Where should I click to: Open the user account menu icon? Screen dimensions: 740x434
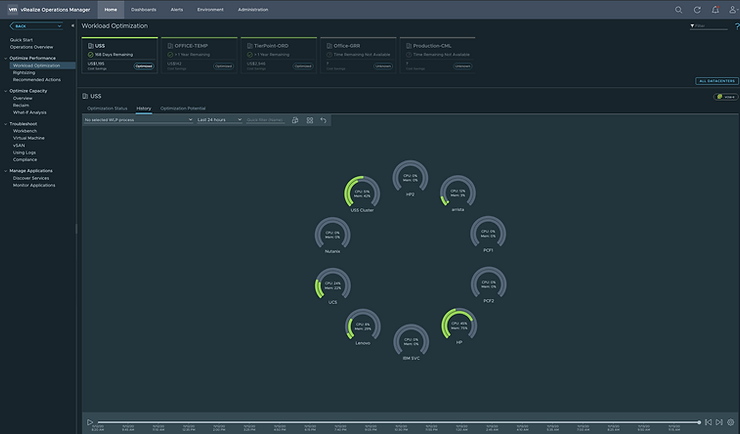pos(733,9)
